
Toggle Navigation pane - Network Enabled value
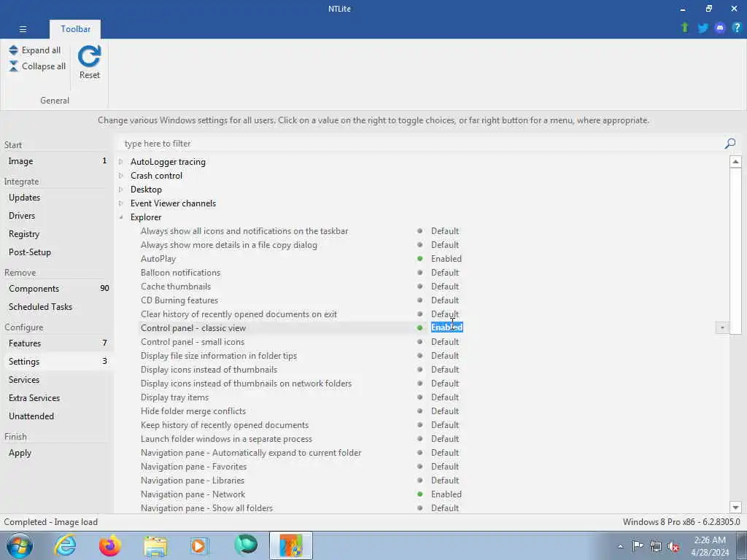point(446,494)
